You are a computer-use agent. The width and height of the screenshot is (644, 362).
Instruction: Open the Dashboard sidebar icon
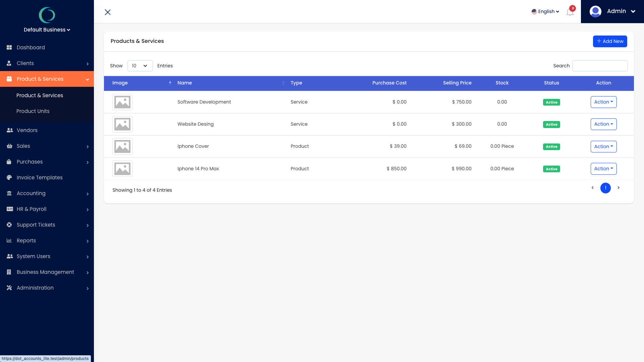pyautogui.click(x=9, y=47)
